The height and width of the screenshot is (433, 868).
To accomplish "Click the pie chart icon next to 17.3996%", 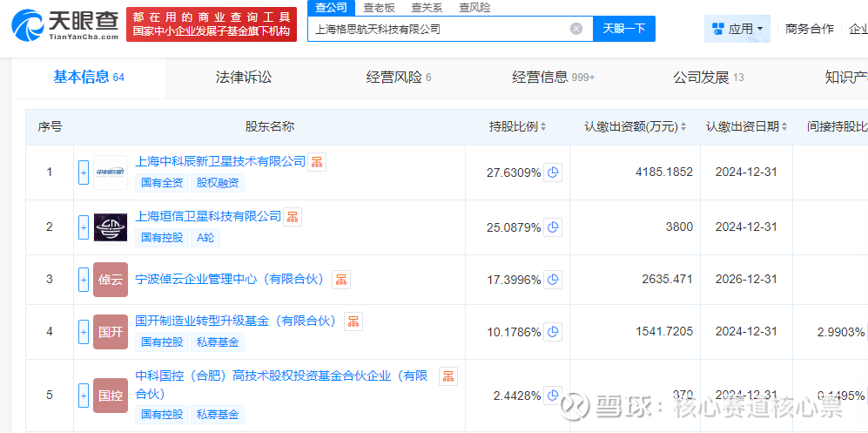I will (x=553, y=280).
